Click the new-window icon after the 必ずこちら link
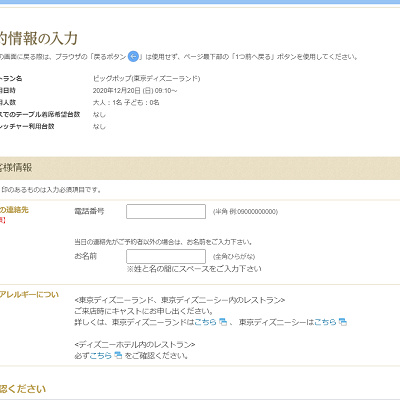 (x=118, y=355)
